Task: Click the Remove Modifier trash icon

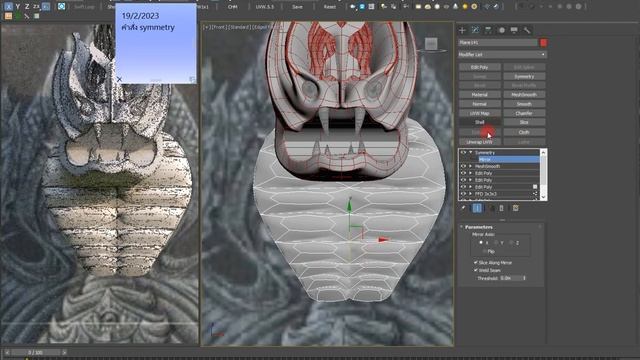Action: (x=502, y=208)
